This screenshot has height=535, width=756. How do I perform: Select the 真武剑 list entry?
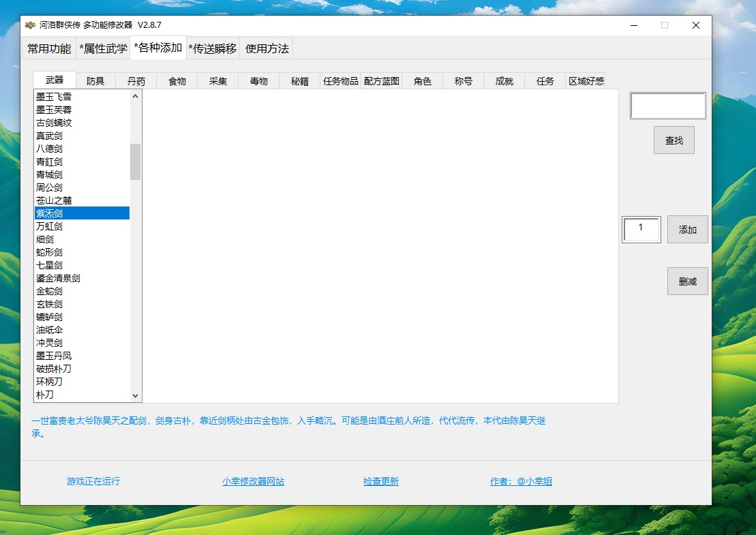pyautogui.click(x=82, y=136)
